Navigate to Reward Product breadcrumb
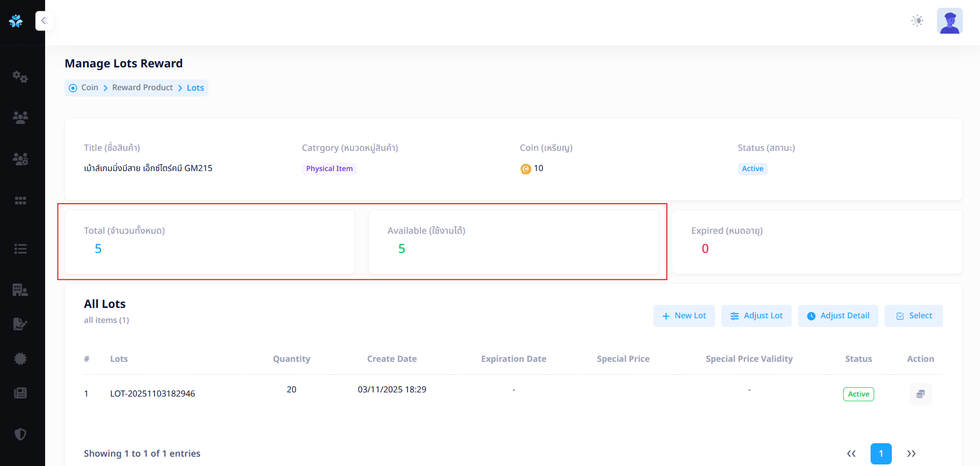 click(x=142, y=88)
